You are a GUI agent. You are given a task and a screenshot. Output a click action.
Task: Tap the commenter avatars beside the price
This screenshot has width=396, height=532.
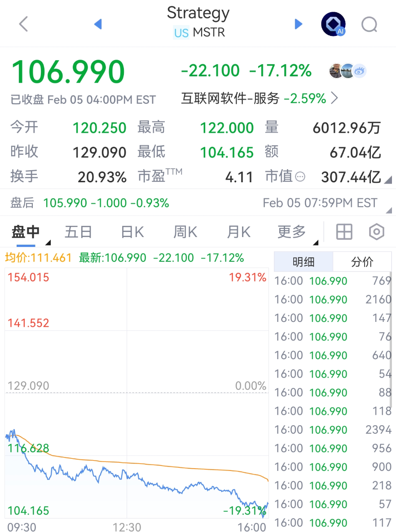click(x=342, y=71)
